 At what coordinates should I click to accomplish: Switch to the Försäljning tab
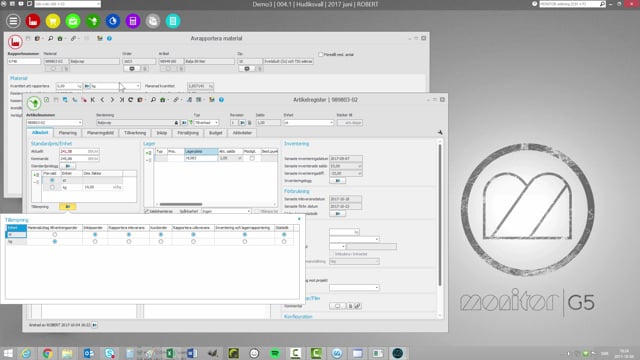point(188,133)
